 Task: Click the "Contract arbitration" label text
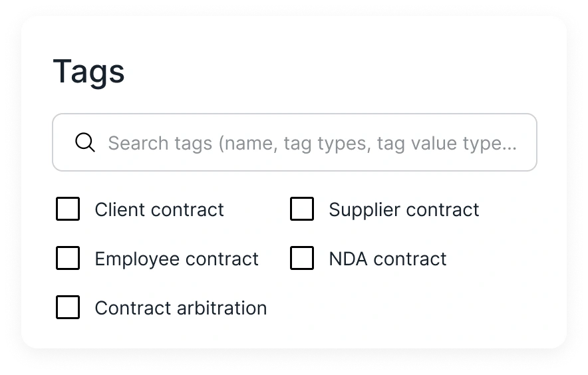pos(181,308)
